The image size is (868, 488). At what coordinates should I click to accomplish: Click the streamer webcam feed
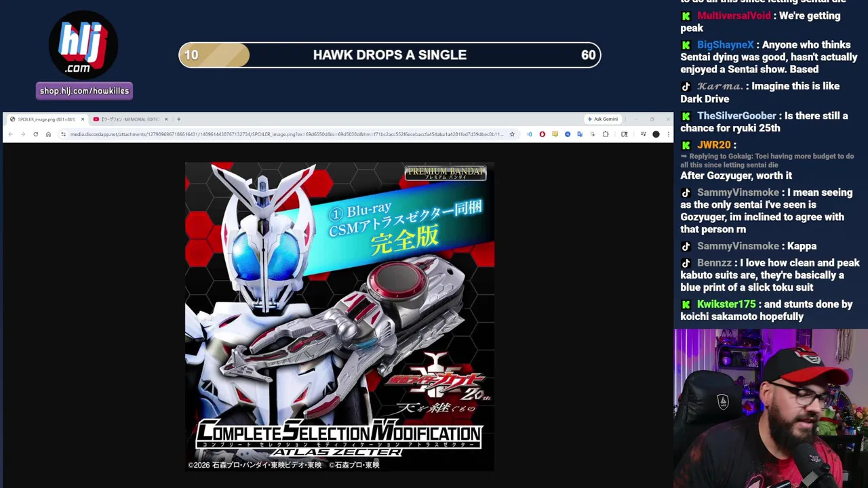[771, 409]
